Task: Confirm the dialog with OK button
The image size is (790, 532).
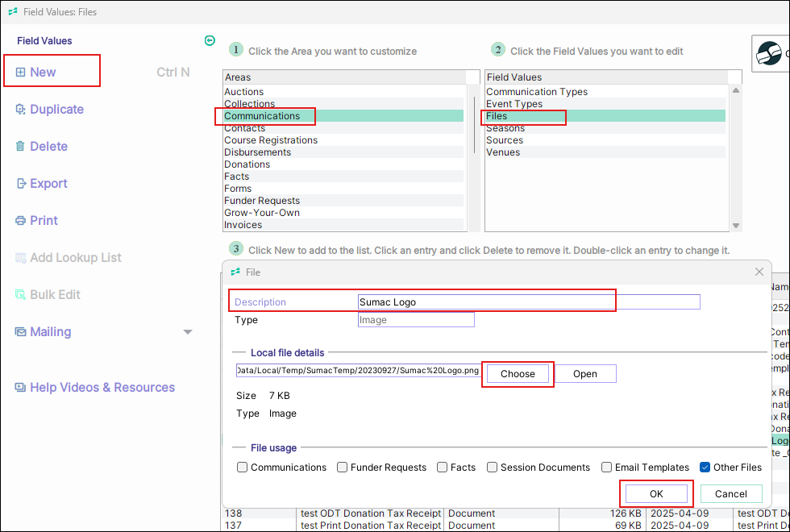Action: click(x=656, y=493)
